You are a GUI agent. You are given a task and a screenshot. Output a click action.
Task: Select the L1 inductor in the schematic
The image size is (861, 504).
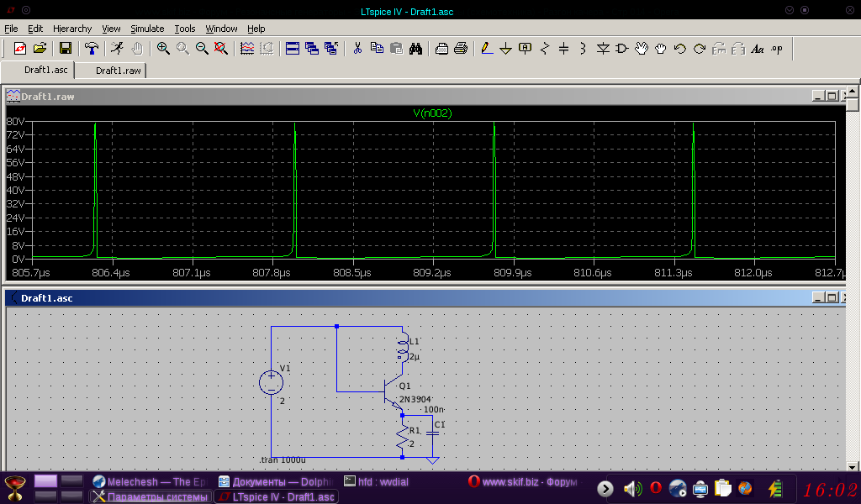[403, 349]
